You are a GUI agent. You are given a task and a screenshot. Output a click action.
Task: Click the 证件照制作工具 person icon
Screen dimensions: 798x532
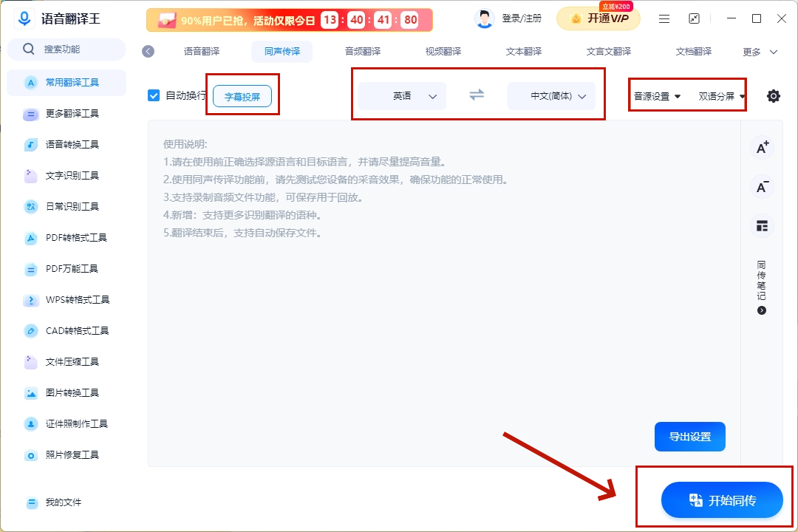[x=31, y=424]
